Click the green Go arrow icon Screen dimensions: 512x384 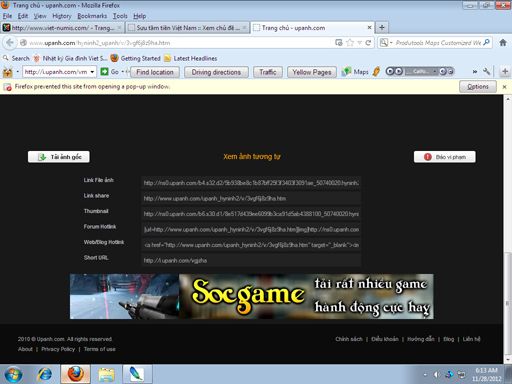[104, 72]
